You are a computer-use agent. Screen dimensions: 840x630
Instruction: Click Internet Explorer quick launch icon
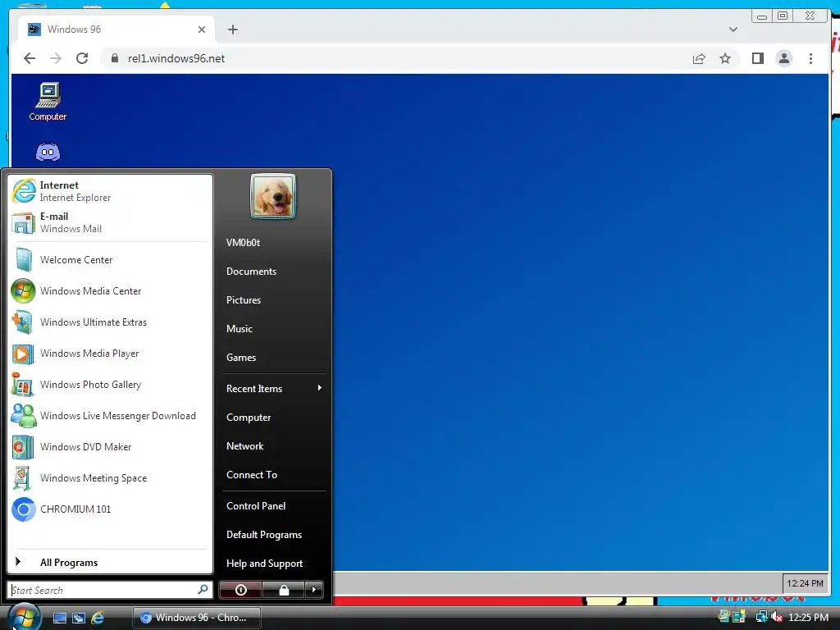pyautogui.click(x=98, y=618)
